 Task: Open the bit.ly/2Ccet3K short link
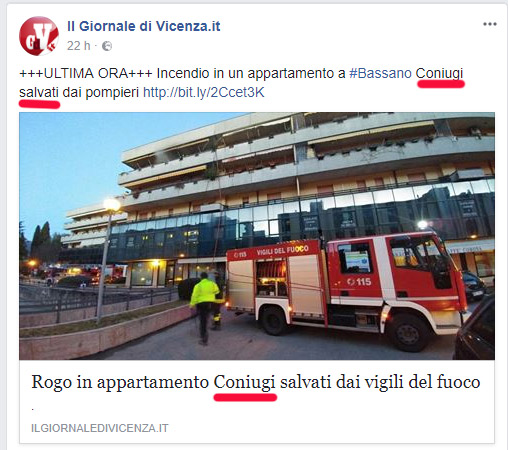pos(204,92)
